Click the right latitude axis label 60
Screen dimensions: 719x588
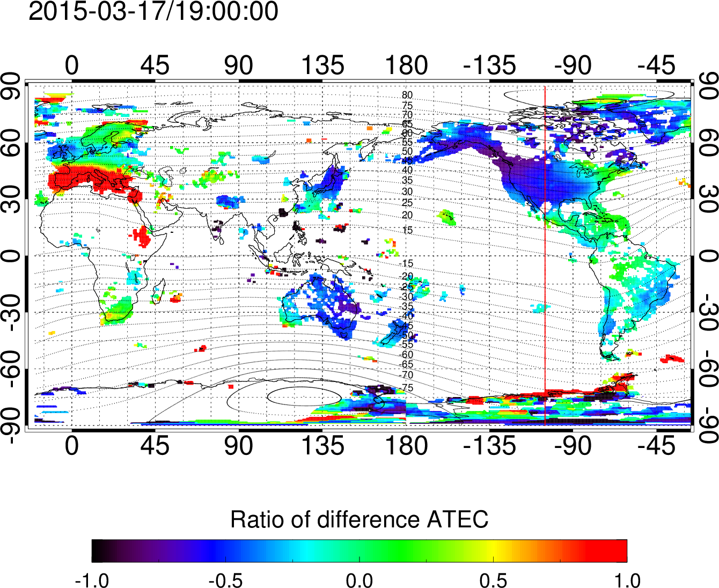pos(708,143)
